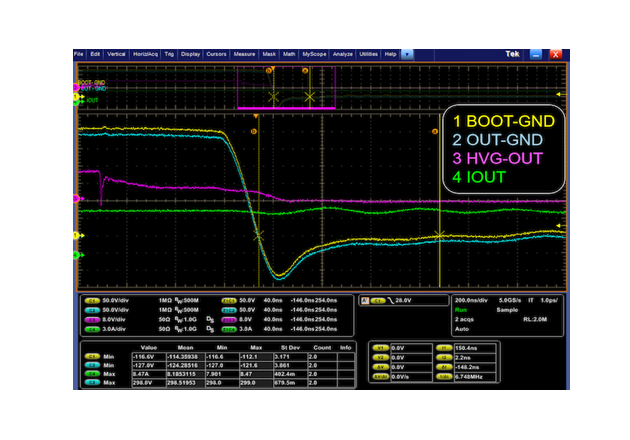Click the V1 cursor badge
The width and height of the screenshot is (630, 440).
click(380, 348)
